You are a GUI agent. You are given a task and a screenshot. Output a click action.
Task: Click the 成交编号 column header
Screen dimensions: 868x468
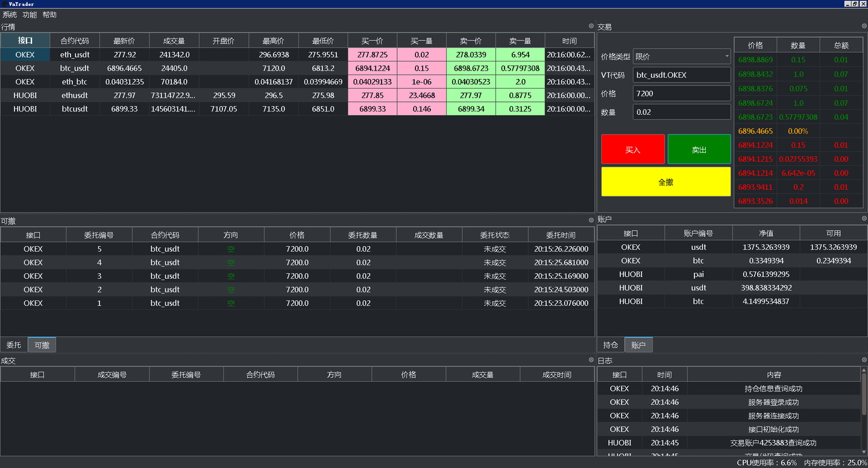click(112, 375)
